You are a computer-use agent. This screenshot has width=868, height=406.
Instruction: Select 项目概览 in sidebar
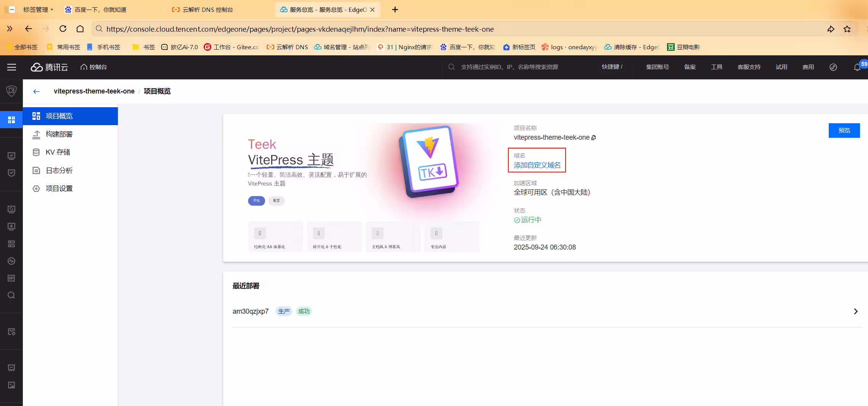click(x=70, y=116)
